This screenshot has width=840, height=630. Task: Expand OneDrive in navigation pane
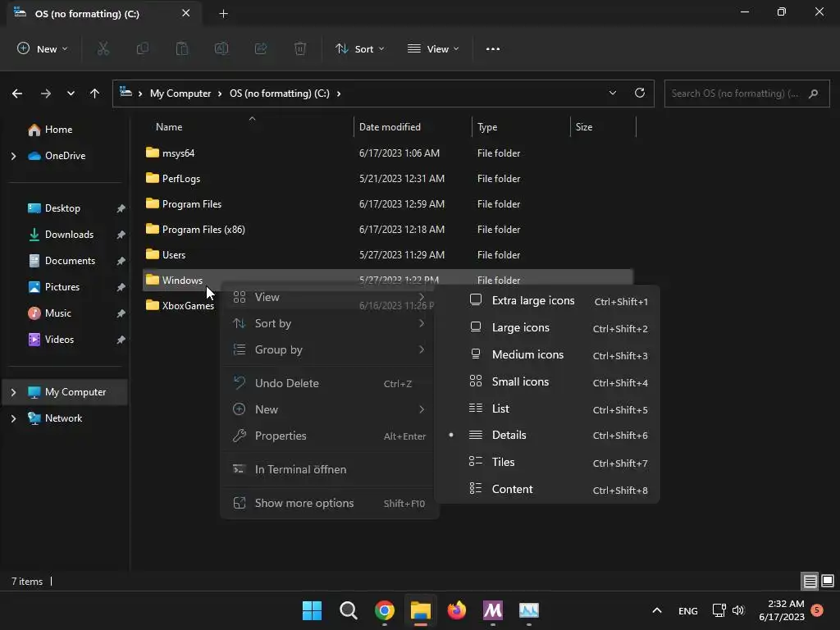(x=13, y=156)
